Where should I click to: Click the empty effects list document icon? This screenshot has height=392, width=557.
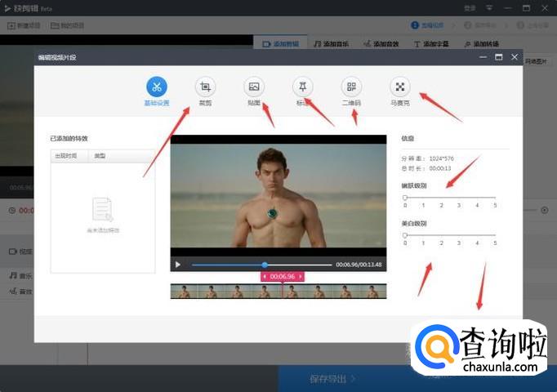click(x=103, y=209)
